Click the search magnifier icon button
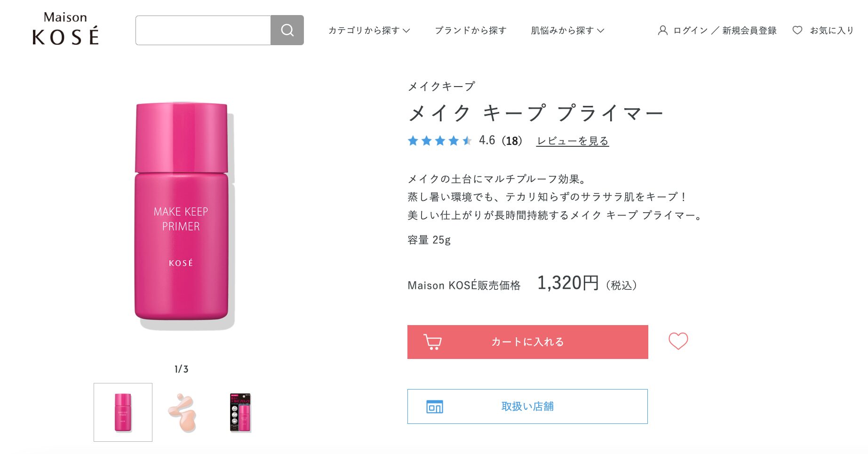 point(287,30)
